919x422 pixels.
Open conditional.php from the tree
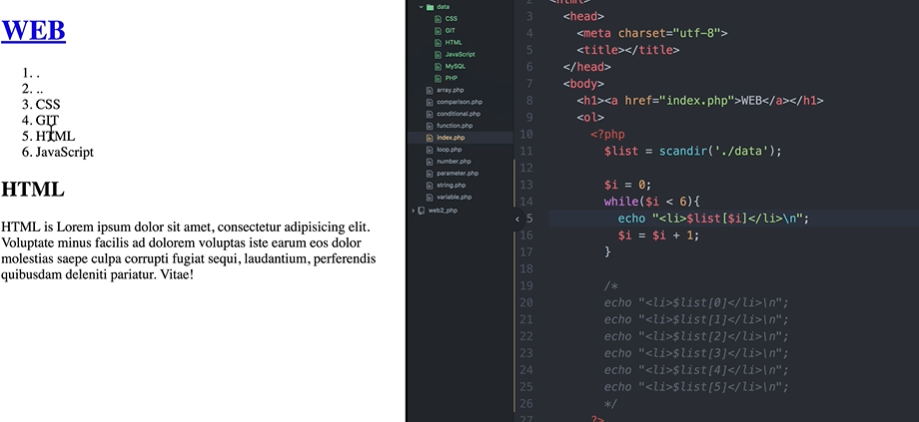click(458, 114)
